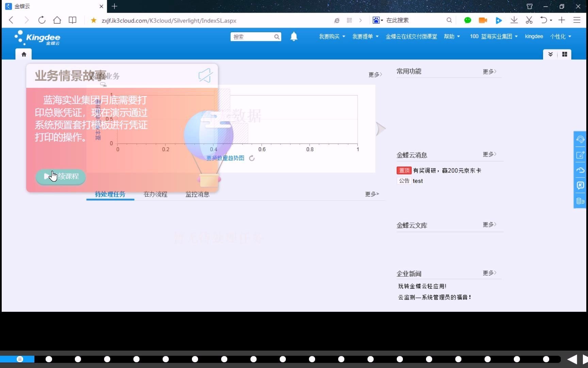The height and width of the screenshot is (368, 588).
Task: Click the coins icon in the right sidebar
Action: tap(580, 201)
